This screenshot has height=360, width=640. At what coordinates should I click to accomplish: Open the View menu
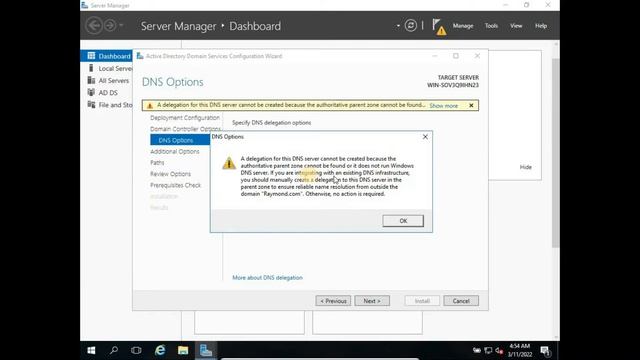pyautogui.click(x=516, y=26)
